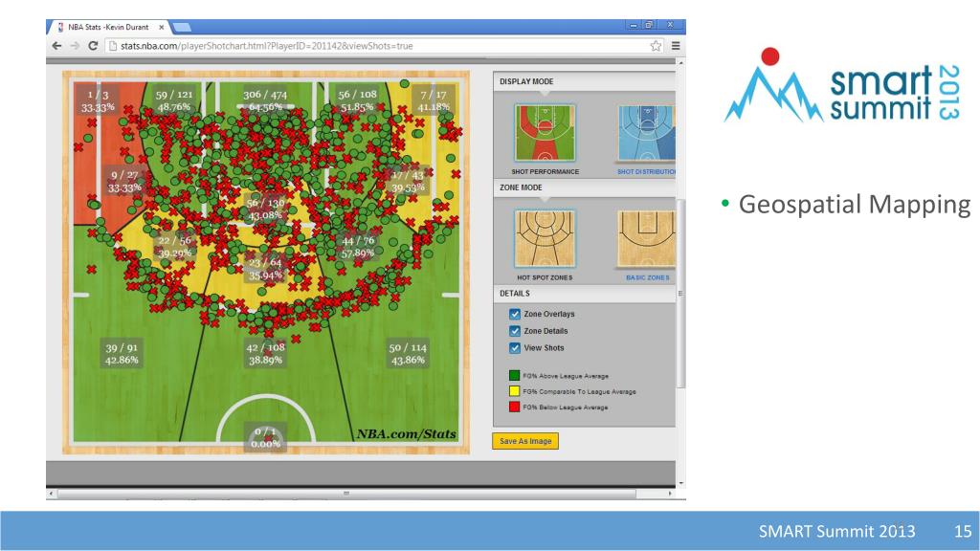The height and width of the screenshot is (551, 980).
Task: Click the SHOT DISTRIBUTION label link
Action: pos(646,172)
